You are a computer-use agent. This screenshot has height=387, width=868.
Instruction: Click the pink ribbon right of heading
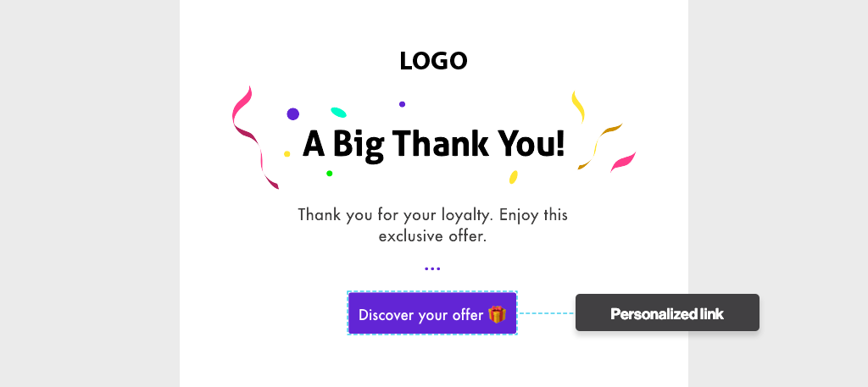[x=624, y=160]
